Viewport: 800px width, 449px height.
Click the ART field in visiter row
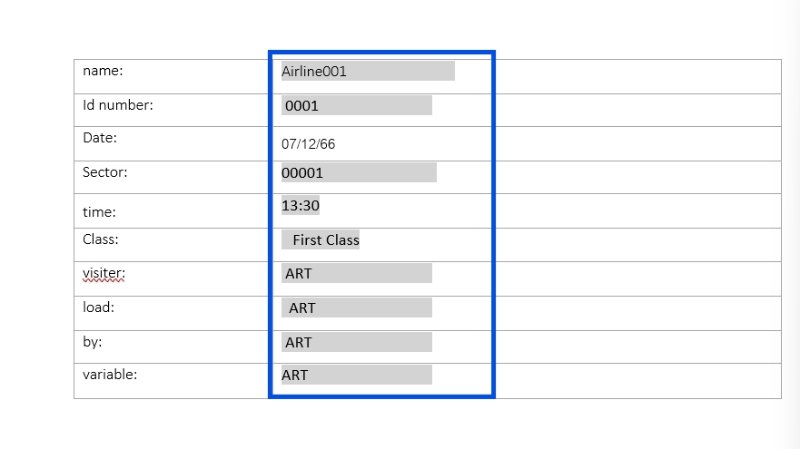pyautogui.click(x=356, y=273)
